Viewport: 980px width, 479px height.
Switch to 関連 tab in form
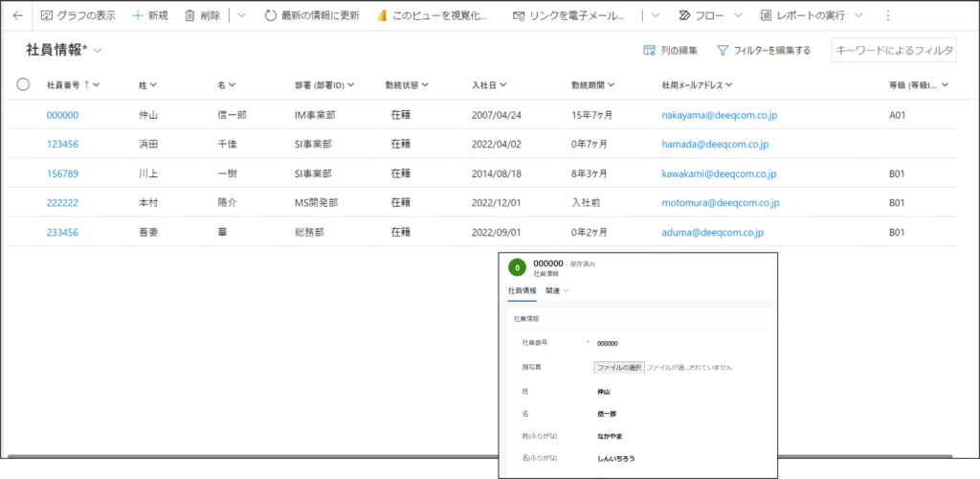tap(557, 290)
